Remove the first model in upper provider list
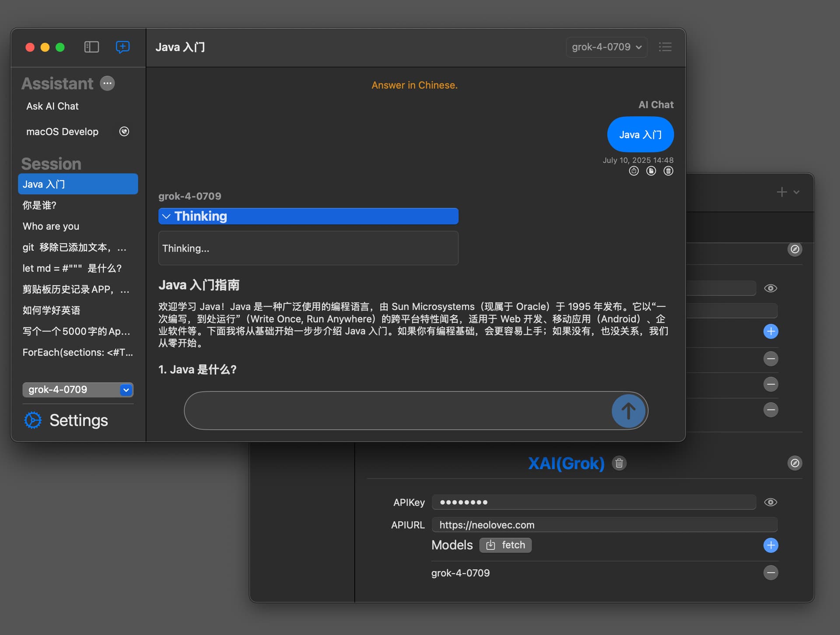Viewport: 840px width, 635px height. coord(770,359)
